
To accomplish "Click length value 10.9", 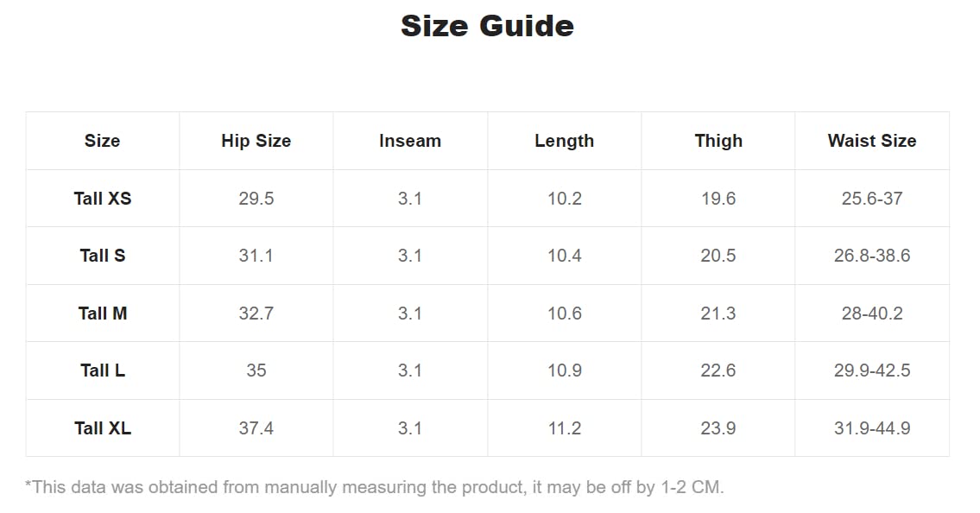I will click(x=565, y=370).
